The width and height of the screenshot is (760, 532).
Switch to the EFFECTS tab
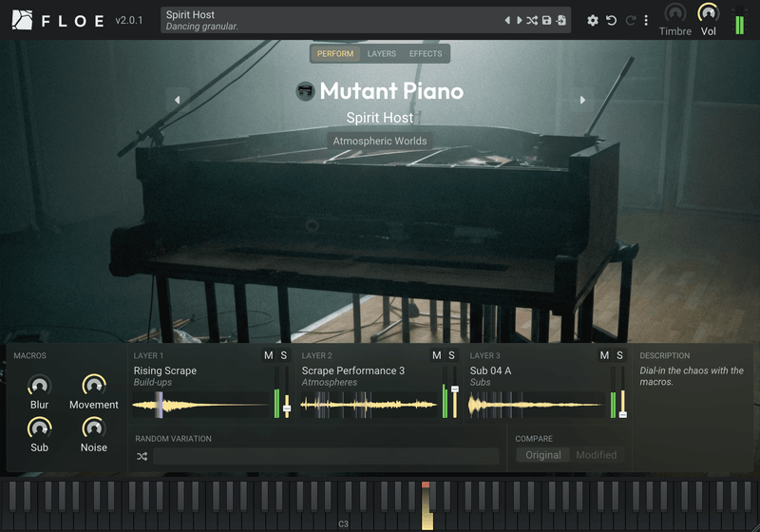coord(426,54)
